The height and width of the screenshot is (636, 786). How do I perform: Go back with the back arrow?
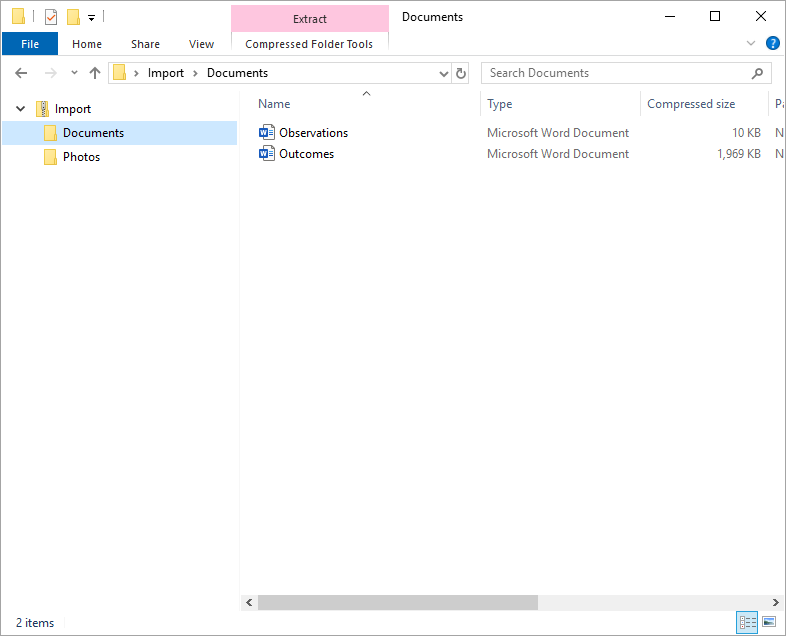point(21,73)
